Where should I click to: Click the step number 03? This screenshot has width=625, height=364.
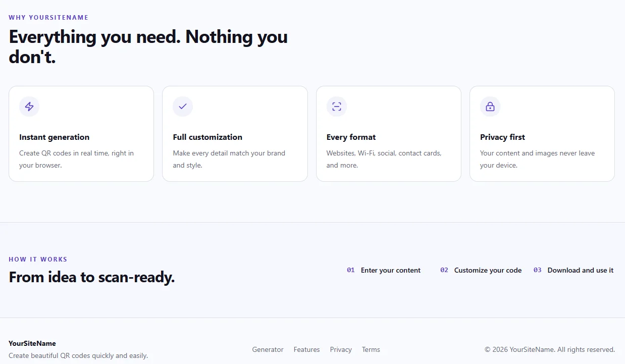pos(538,270)
